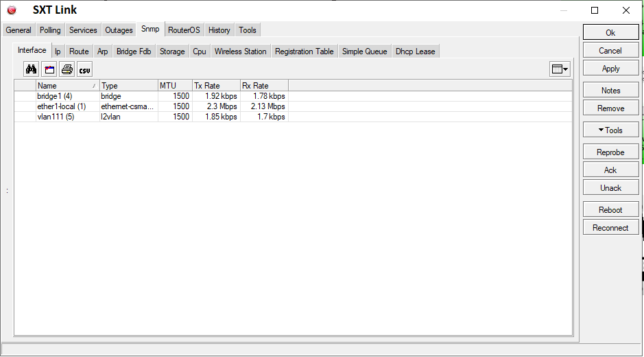The height and width of the screenshot is (357, 644).
Task: Switch to the Outages tab
Action: coord(119,30)
